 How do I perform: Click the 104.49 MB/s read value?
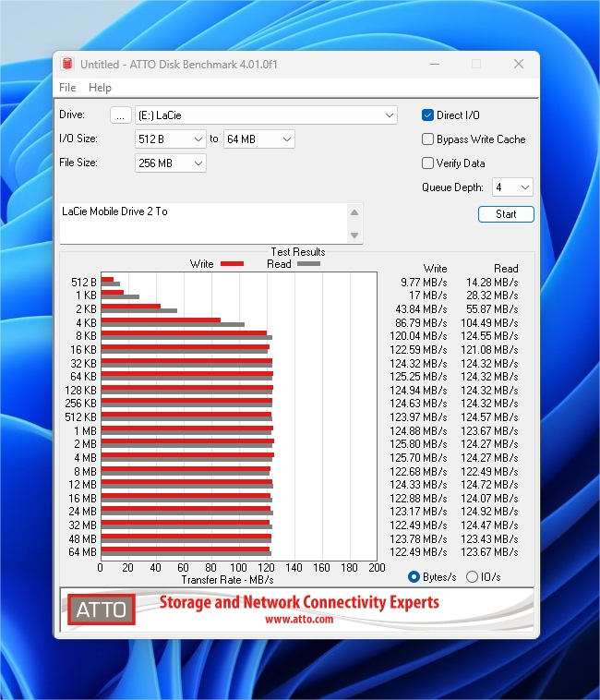[489, 323]
